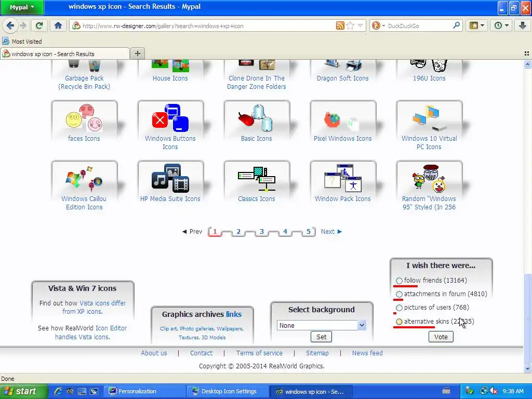This screenshot has width=532, height=399.
Task: Select the pictures of users radio option
Action: click(x=400, y=308)
